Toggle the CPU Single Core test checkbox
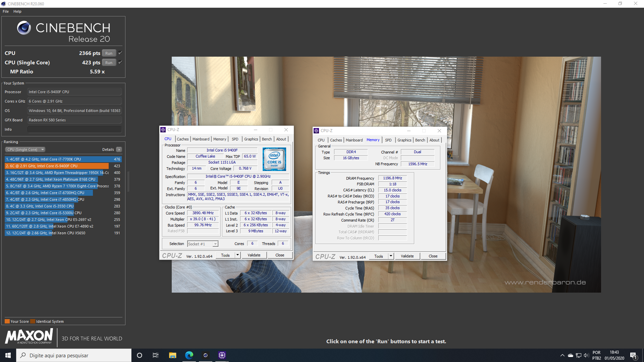Image resolution: width=644 pixels, height=362 pixels. [120, 62]
